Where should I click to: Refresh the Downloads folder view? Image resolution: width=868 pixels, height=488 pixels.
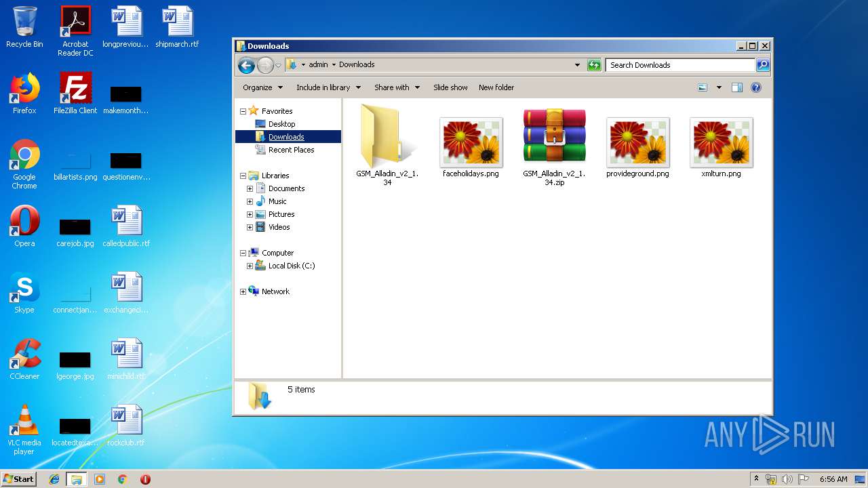tap(594, 65)
